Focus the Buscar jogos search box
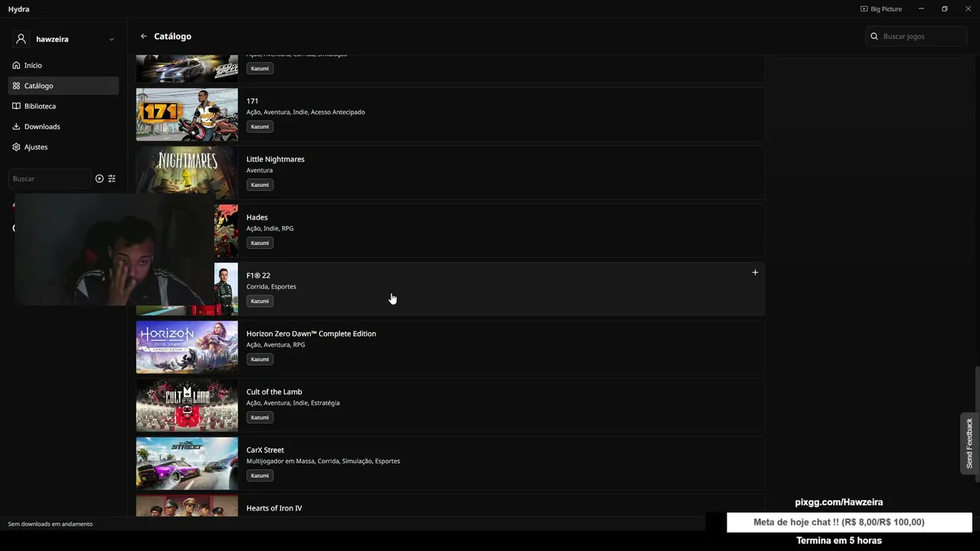Viewport: 980px width, 551px height. (916, 36)
